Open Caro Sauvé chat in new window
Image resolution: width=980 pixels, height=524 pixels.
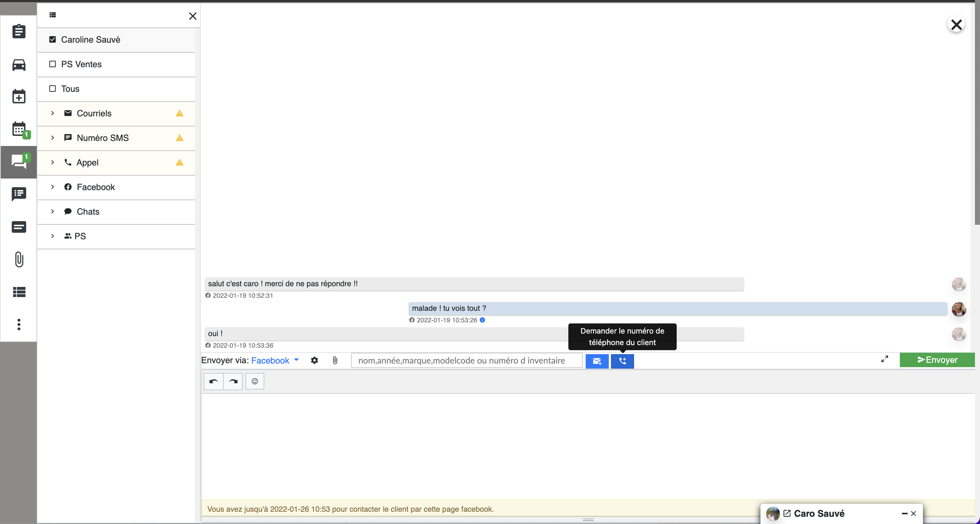pyautogui.click(x=787, y=513)
